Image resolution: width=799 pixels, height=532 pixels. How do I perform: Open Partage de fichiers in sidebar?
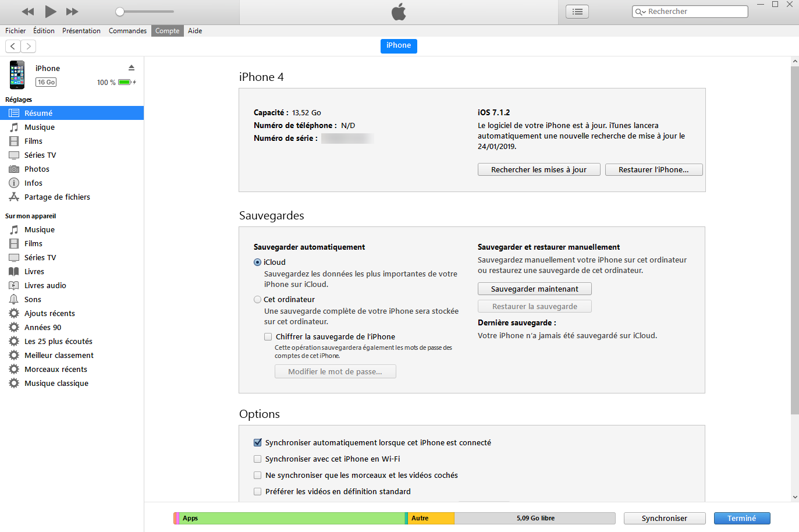(x=57, y=197)
